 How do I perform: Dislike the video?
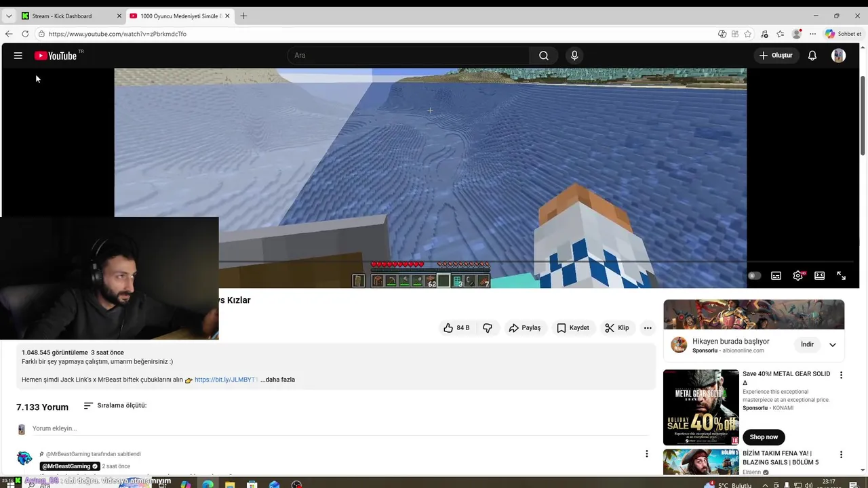point(488,328)
